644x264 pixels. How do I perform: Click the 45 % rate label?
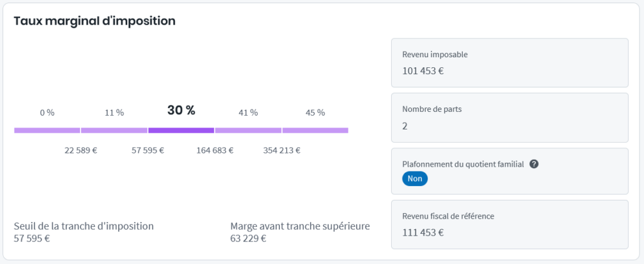[x=315, y=113]
